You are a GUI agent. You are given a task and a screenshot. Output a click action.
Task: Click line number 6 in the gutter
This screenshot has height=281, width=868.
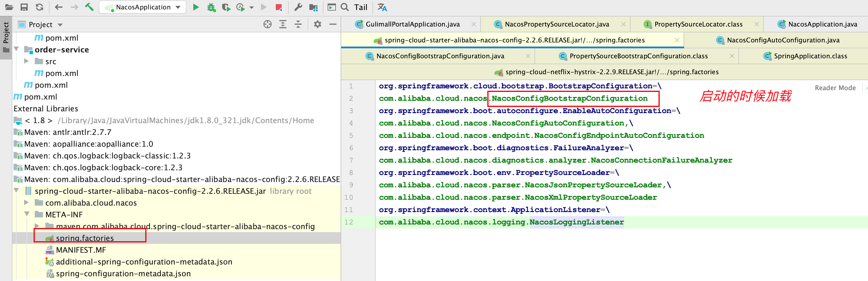(x=351, y=148)
